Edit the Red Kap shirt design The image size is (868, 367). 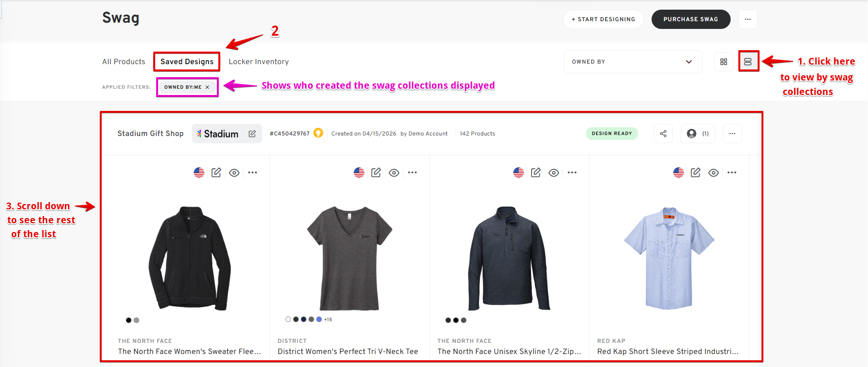click(x=695, y=173)
